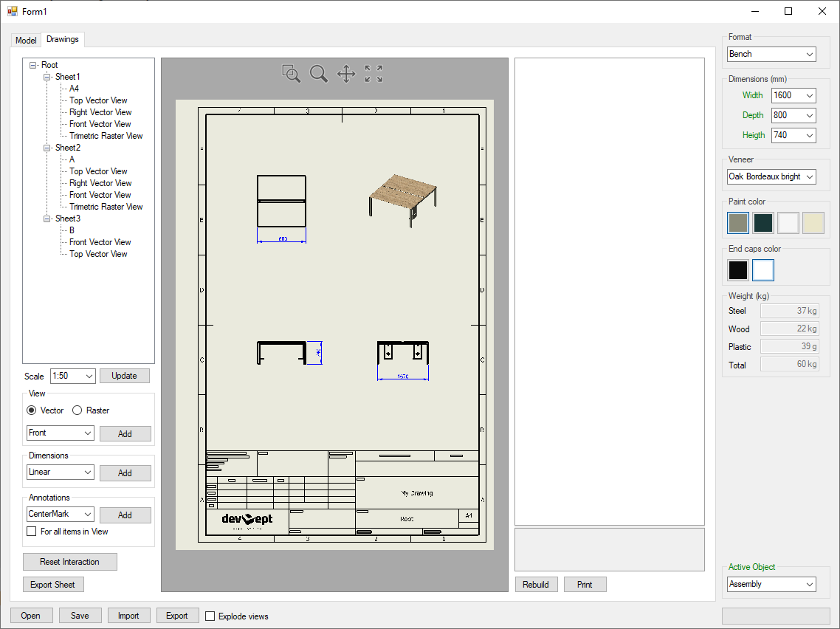Image resolution: width=840 pixels, height=629 pixels.
Task: Select Right Vector View under Sheet1
Action: pos(100,112)
